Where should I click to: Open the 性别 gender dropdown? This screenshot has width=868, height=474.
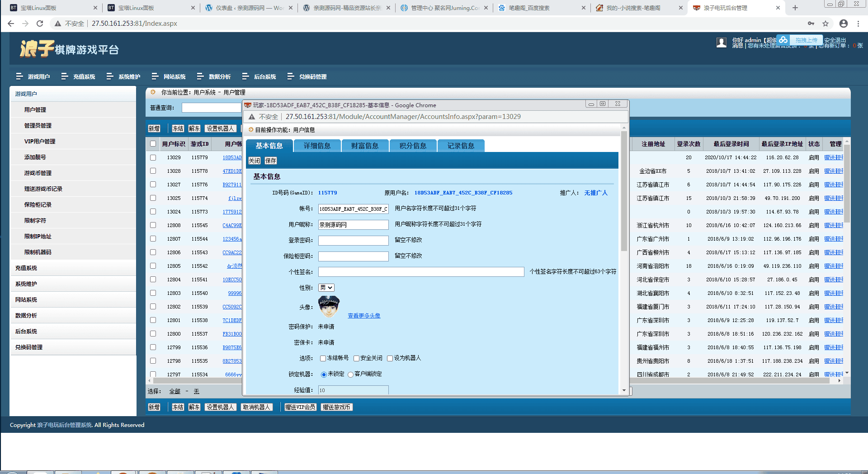click(x=326, y=288)
